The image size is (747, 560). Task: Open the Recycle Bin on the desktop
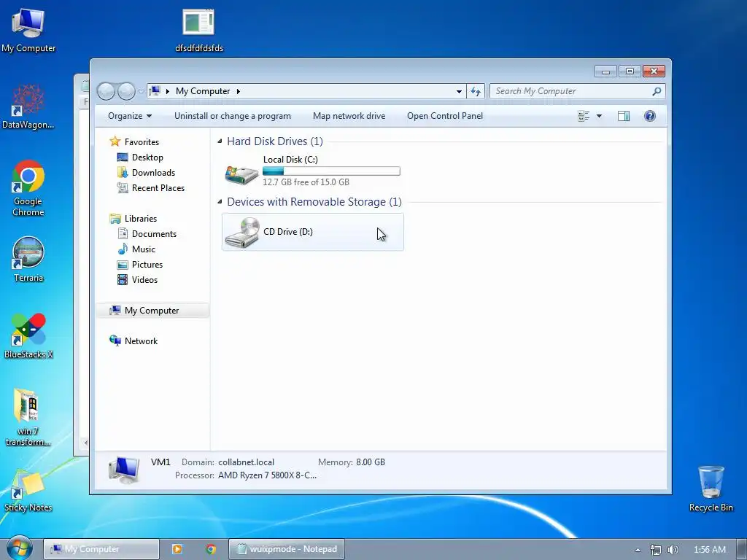[x=711, y=489]
